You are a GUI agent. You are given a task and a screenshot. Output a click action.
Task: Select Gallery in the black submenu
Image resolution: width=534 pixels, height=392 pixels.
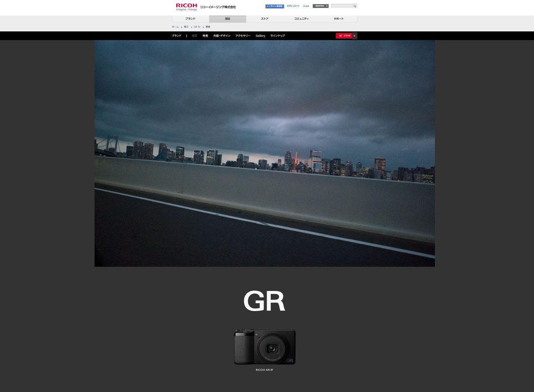tap(261, 36)
